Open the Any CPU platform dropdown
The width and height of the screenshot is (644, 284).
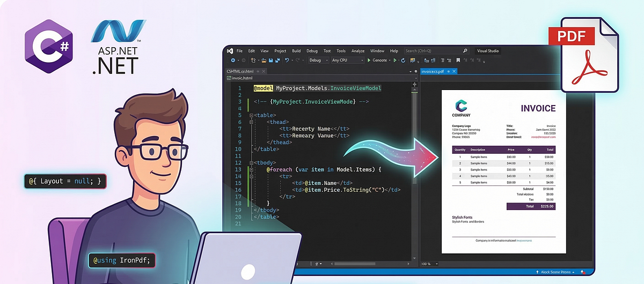click(347, 60)
